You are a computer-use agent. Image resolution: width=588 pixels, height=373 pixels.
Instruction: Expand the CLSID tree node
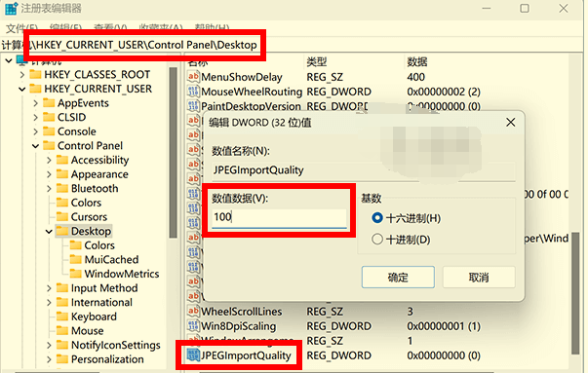pos(36,117)
